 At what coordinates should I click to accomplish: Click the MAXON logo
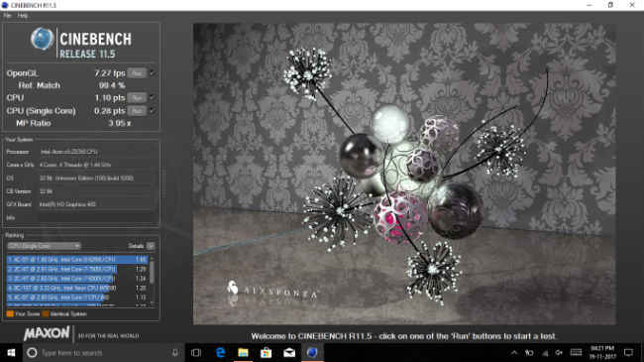(47, 333)
